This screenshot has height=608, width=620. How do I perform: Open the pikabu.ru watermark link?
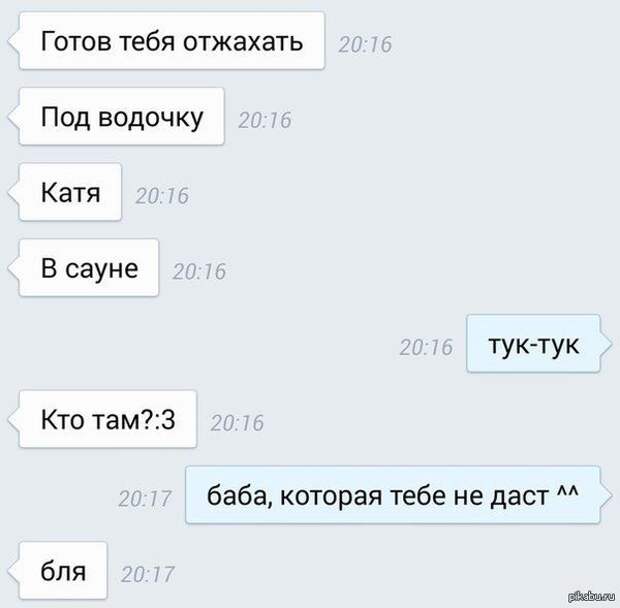pos(591,596)
